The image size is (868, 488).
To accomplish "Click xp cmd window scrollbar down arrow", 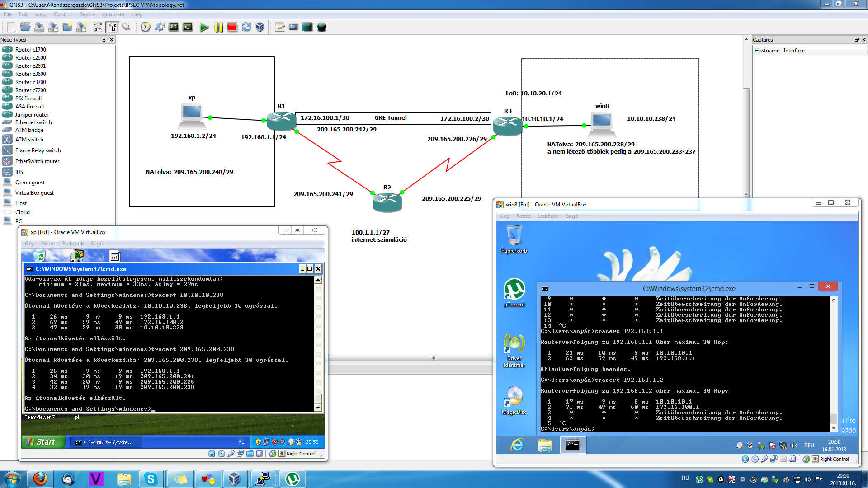I will 318,408.
